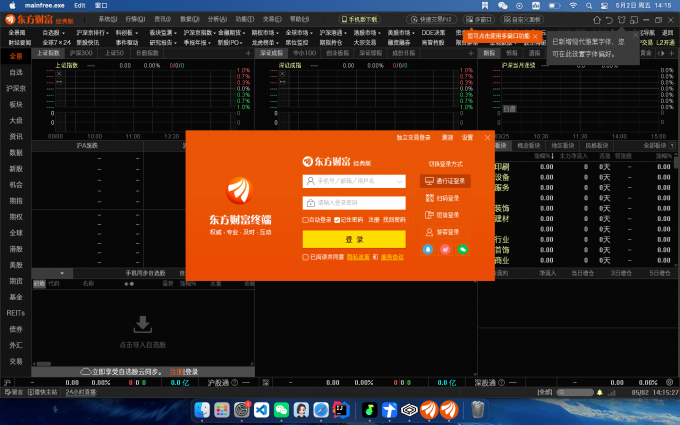Click the 留言 message icon in status bar

click(13, 392)
